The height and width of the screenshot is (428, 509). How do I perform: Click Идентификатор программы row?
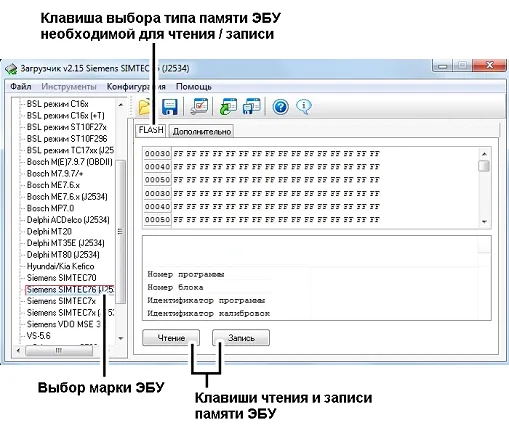206,300
